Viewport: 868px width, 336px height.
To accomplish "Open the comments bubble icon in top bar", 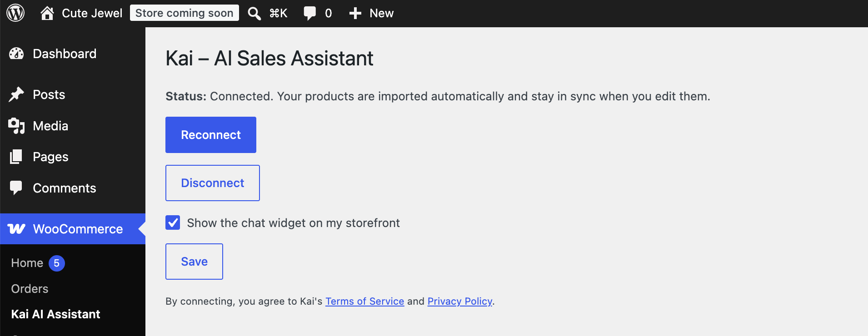I will (x=309, y=13).
